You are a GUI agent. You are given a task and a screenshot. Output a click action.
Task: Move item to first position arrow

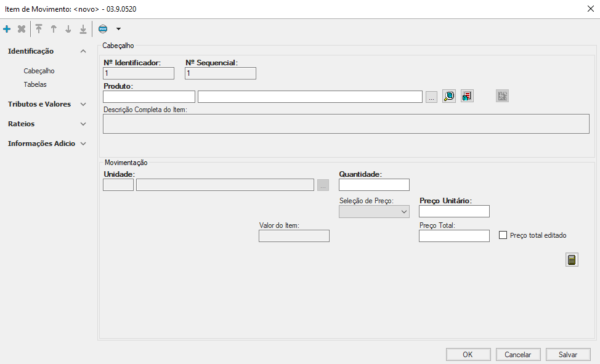(x=39, y=29)
